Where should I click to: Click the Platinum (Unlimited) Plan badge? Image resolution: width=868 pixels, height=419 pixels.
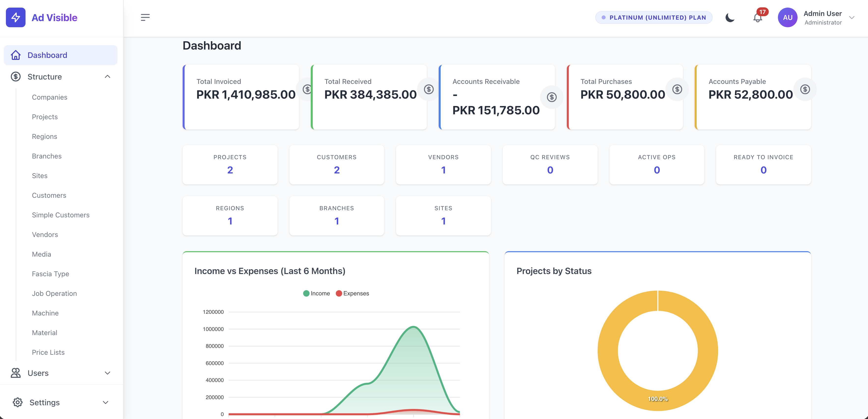[x=654, y=17]
